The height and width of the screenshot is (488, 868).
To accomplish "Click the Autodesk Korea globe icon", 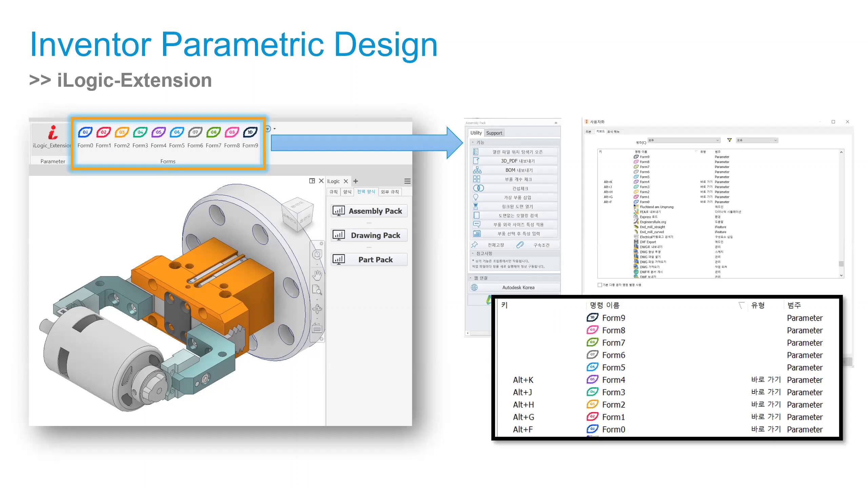I will 475,287.
